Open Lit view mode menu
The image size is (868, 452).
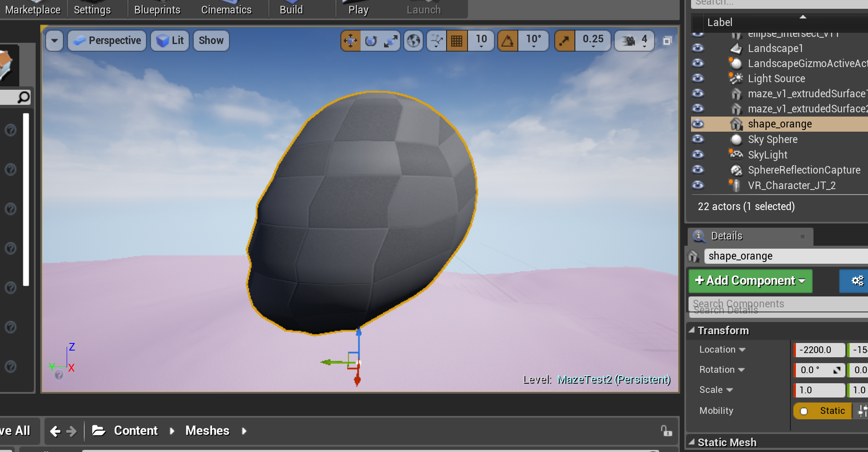[170, 41]
